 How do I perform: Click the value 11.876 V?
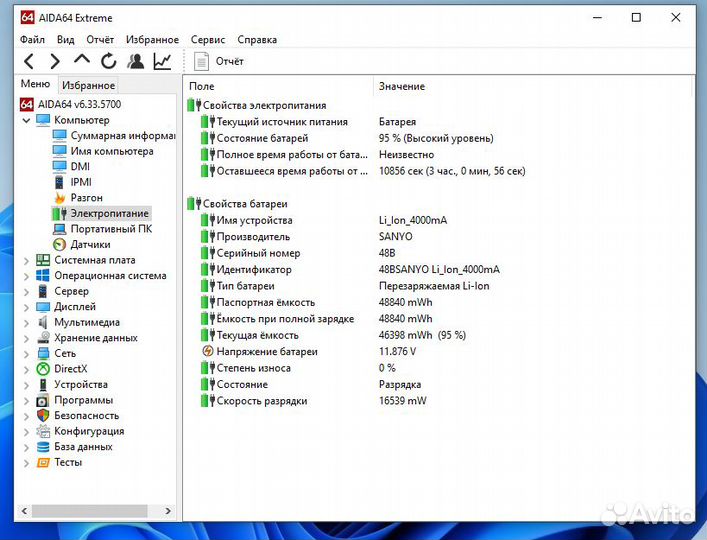click(397, 351)
